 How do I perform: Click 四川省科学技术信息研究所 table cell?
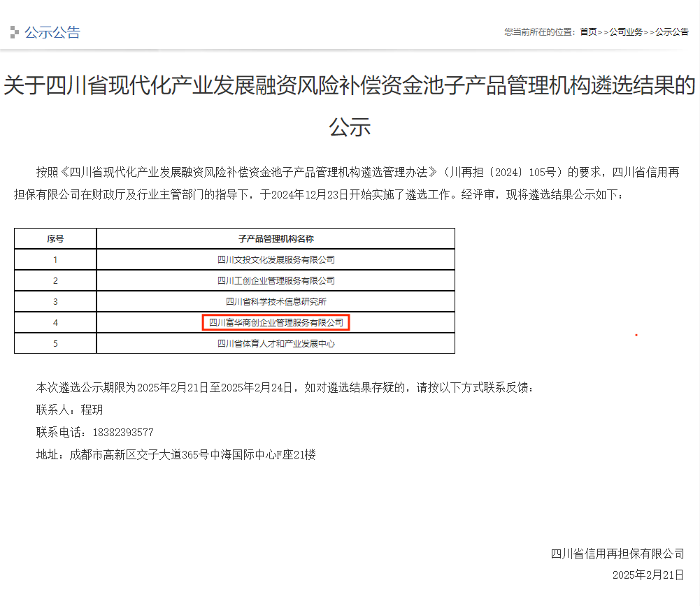coord(276,302)
